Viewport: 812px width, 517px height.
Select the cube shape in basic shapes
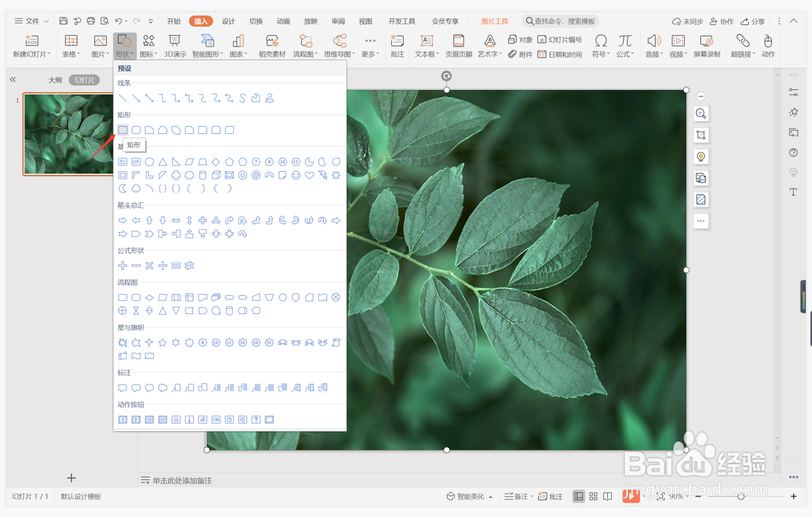(x=216, y=175)
